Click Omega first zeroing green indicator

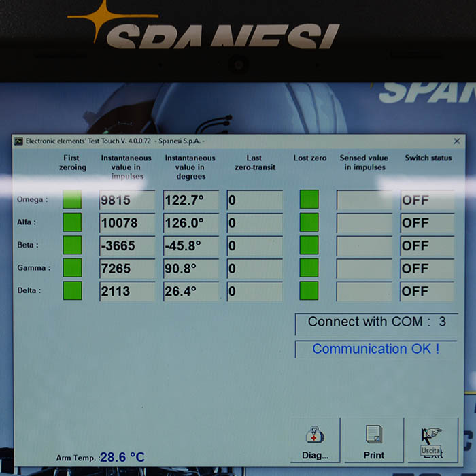[72, 200]
